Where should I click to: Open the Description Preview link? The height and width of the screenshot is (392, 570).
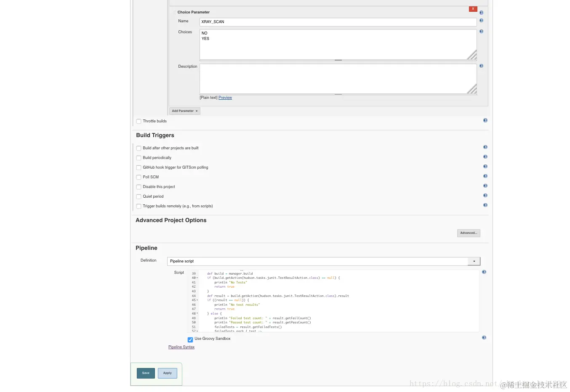[x=225, y=98]
